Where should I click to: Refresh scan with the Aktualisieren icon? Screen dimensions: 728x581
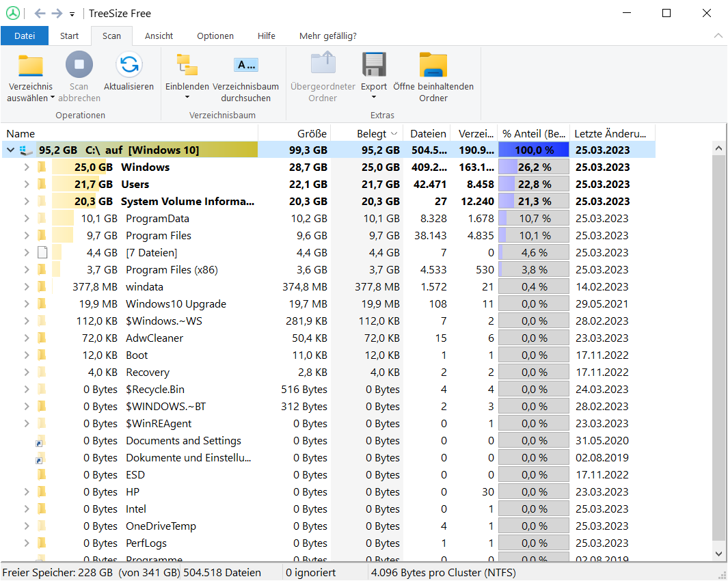(x=129, y=64)
